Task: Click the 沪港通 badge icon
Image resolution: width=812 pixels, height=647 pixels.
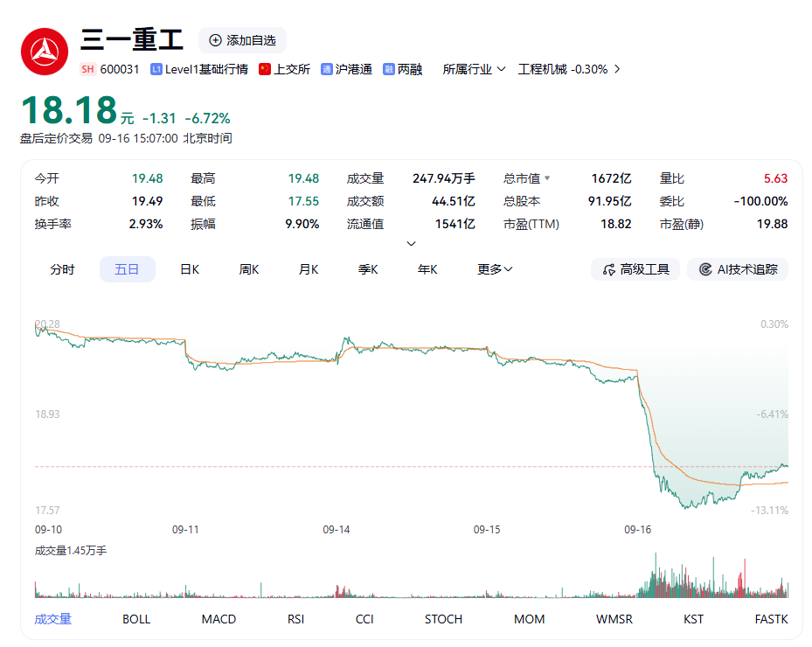Action: pos(326,69)
